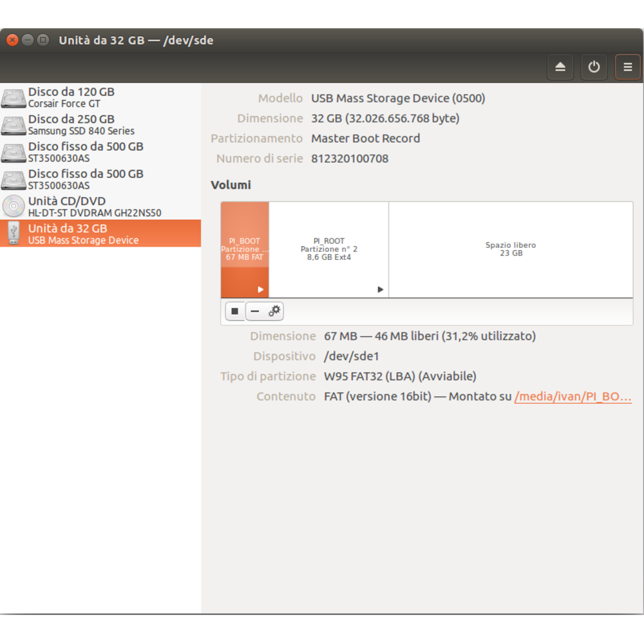Select the PI_ROOT Ext4 partition
Viewport: 644px width, 644px height.
coord(328,249)
